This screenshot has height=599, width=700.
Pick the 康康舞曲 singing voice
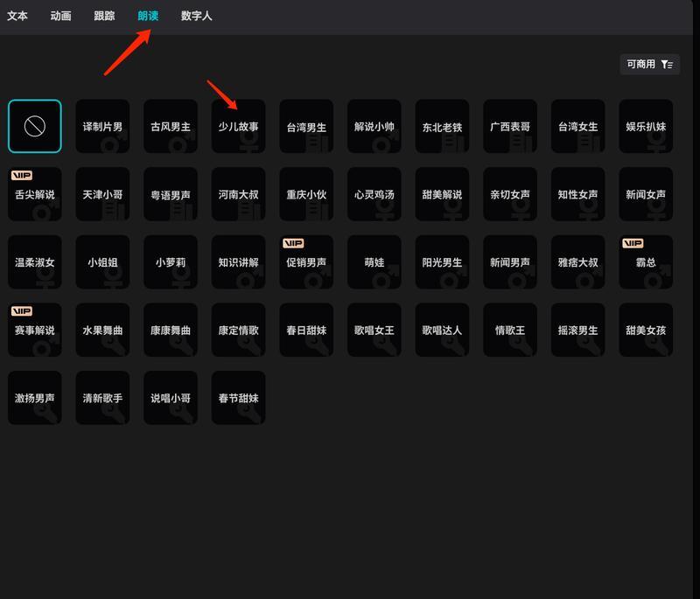(171, 330)
